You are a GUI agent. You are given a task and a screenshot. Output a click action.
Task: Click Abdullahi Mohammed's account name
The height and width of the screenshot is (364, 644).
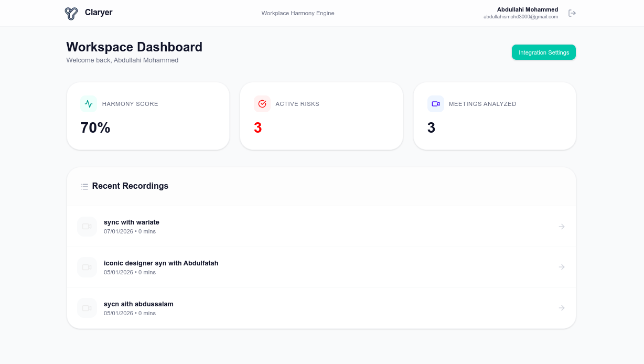[527, 9]
